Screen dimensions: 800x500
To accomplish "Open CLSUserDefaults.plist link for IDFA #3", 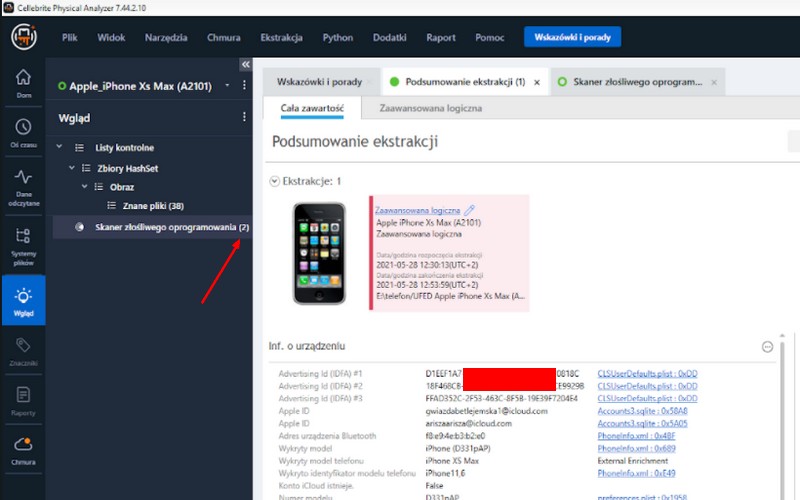I will [x=647, y=398].
